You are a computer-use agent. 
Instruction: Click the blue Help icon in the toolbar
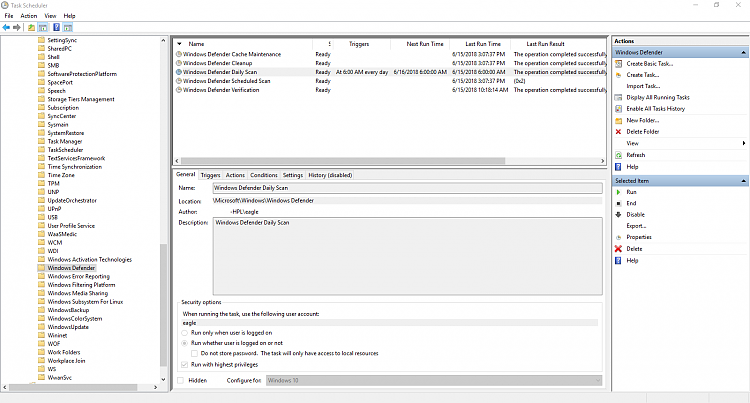[x=56, y=27]
